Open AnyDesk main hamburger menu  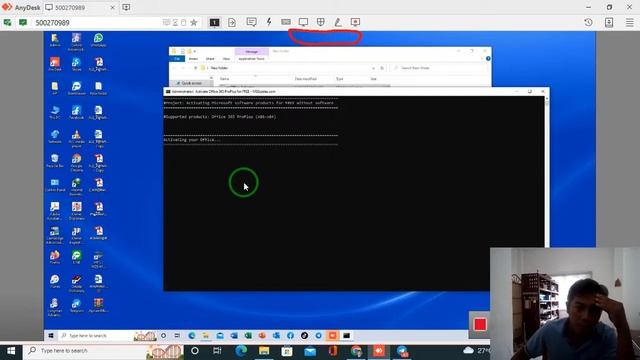pyautogui.click(x=630, y=22)
